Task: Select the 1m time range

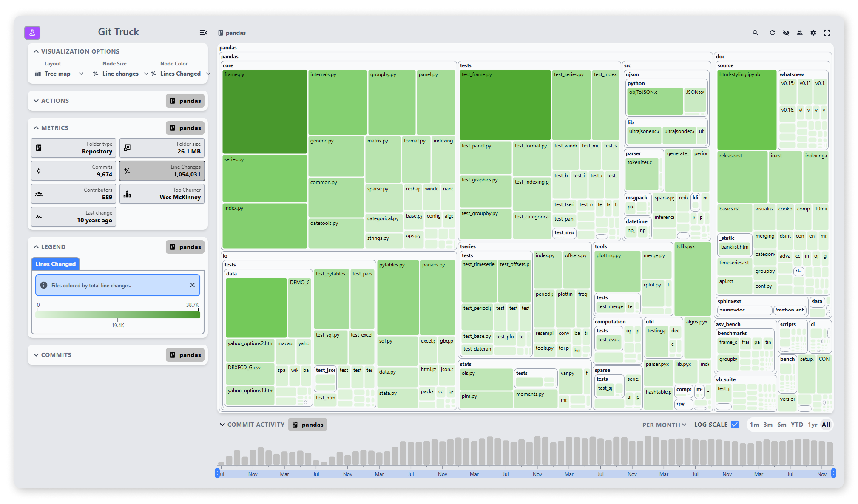Action: click(754, 425)
